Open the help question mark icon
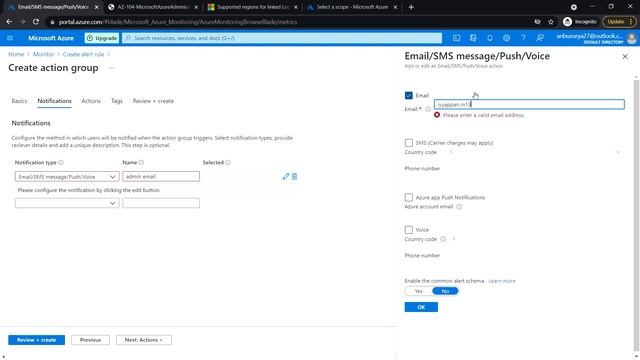This screenshot has height=360, width=640. pyautogui.click(x=523, y=38)
